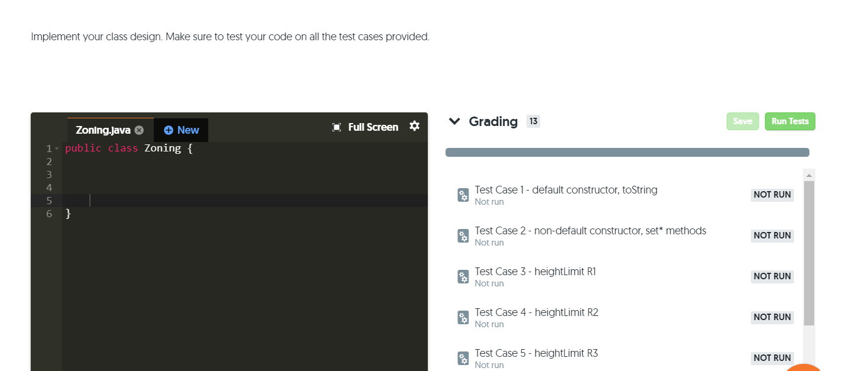Screen dimensions: 868x371
Task: Run all tests with Run Tests button
Action: tap(790, 121)
